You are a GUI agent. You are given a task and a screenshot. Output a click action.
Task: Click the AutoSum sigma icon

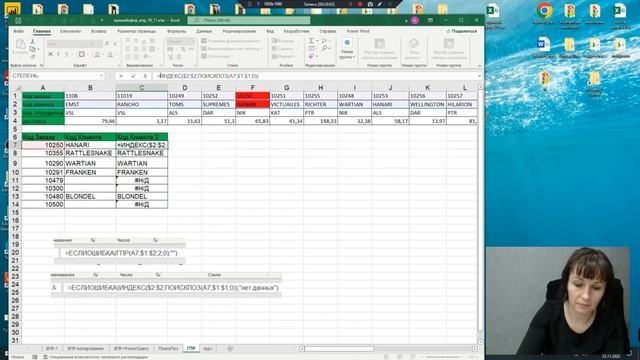point(311,41)
